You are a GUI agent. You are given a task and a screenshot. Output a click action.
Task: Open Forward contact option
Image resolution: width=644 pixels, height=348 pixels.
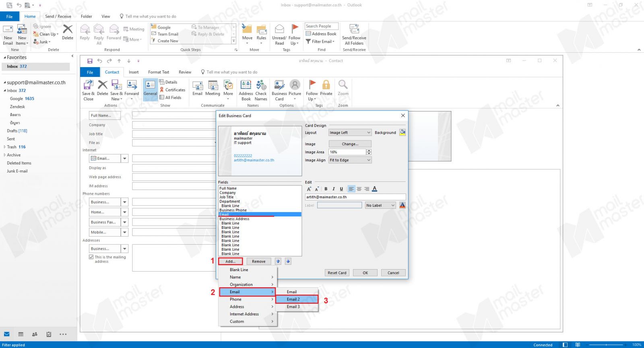point(132,90)
